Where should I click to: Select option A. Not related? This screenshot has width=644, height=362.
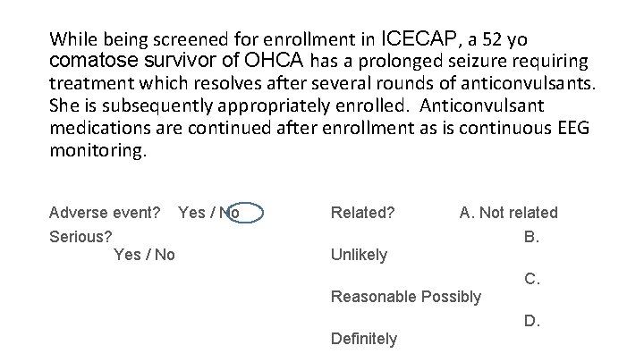tap(508, 213)
